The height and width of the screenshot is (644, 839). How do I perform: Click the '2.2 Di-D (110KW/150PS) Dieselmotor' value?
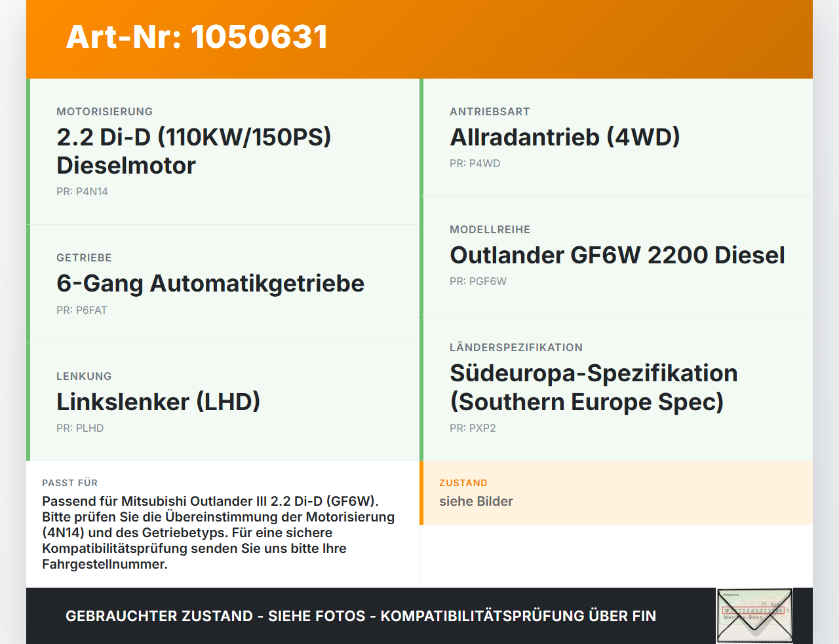tap(194, 151)
